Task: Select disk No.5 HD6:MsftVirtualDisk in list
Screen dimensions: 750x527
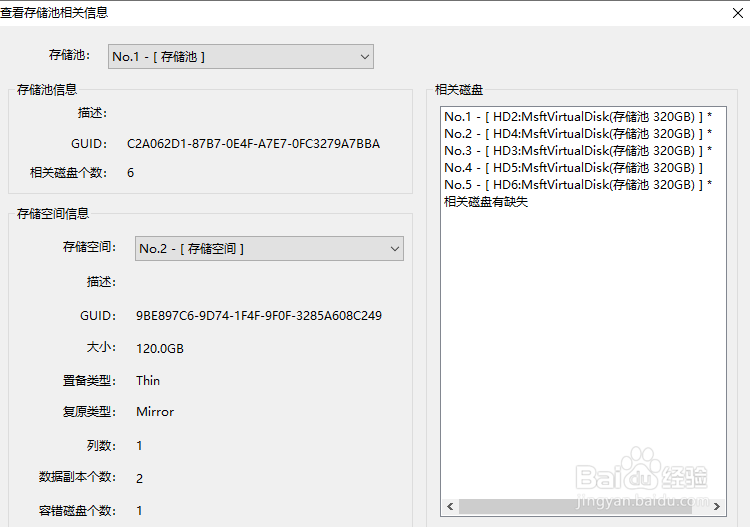Action: click(x=578, y=185)
